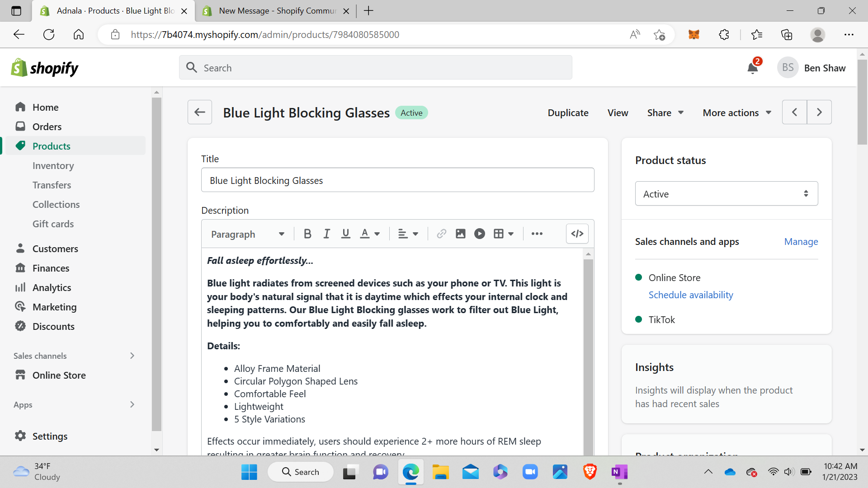Switch to New Message Shopify Community tab
The width and height of the screenshot is (868, 488).
click(277, 11)
